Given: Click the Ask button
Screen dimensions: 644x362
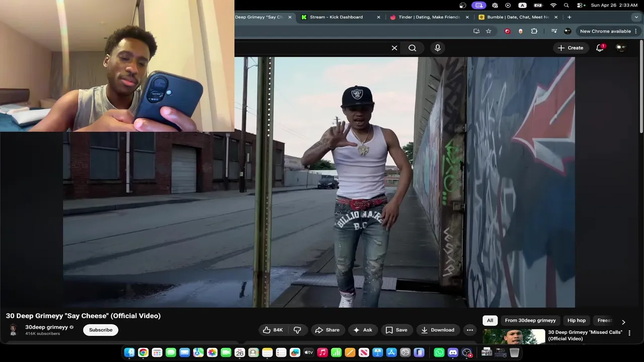Looking at the screenshot, I should [363, 330].
